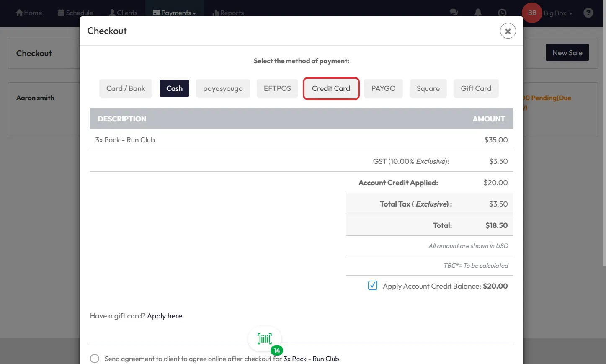606x364 pixels.
Task: Toggle Apply Account Credit Balance checkbox
Action: [x=373, y=286]
